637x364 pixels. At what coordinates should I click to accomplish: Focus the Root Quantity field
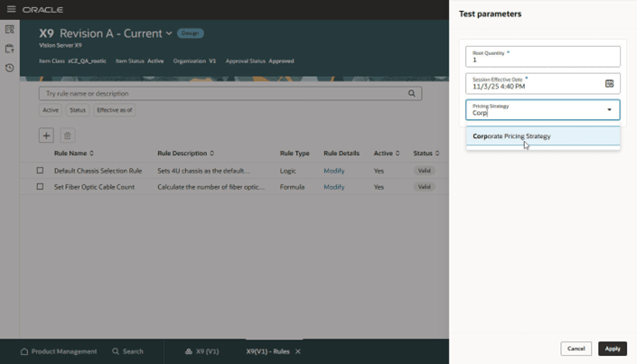(x=543, y=57)
